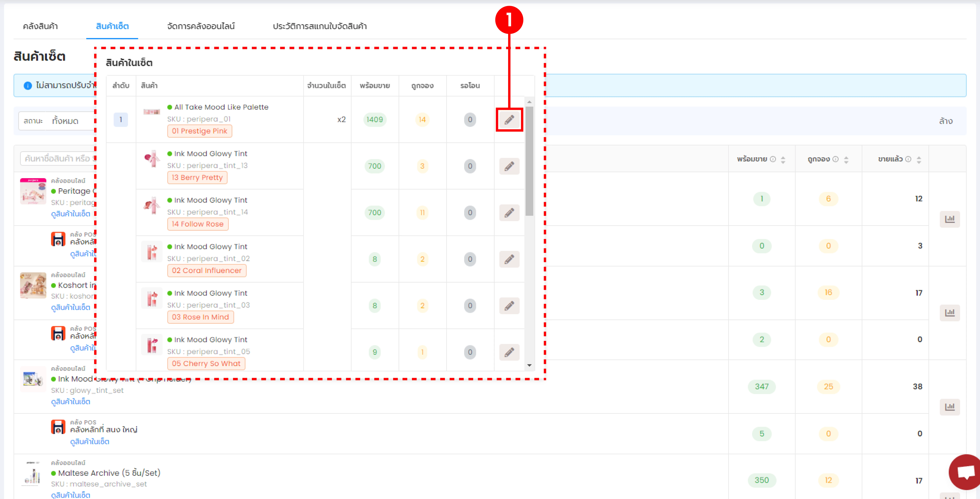Click the blue info icon in the notice banner
Screen dimensions: 980x499
pyautogui.click(x=28, y=86)
